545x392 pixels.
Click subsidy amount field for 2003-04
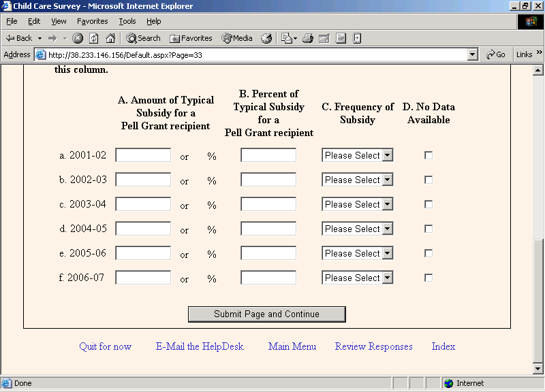pyautogui.click(x=143, y=203)
